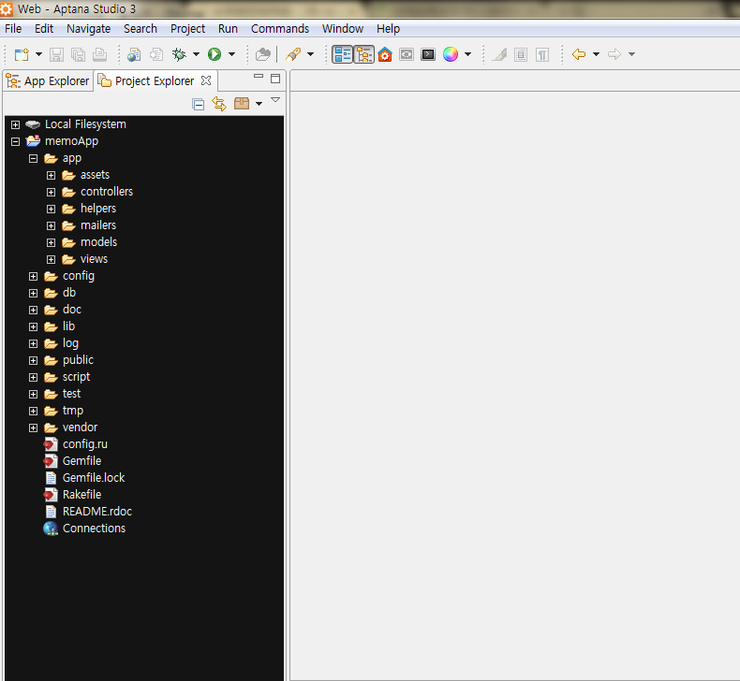Collapse the app folder

pyautogui.click(x=33, y=159)
